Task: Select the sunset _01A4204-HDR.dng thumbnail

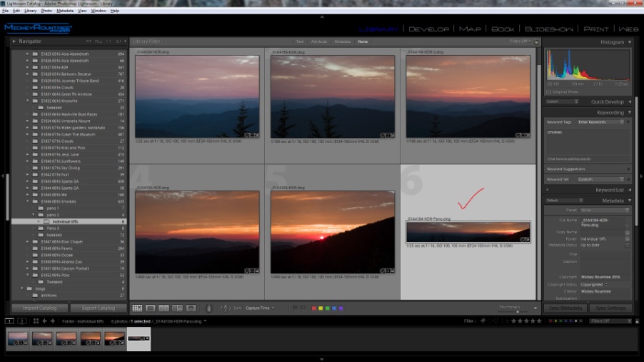Action: [332, 232]
